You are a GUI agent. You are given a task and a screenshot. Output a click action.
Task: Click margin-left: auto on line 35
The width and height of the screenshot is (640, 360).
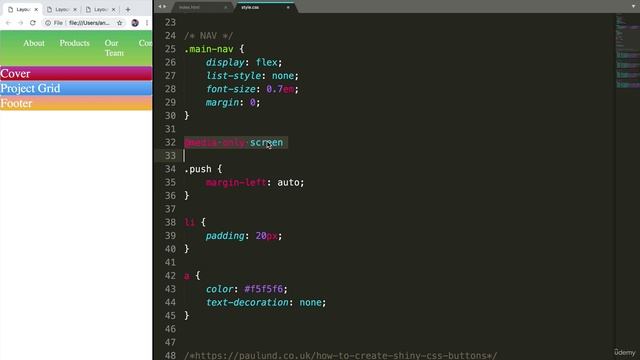tap(255, 182)
